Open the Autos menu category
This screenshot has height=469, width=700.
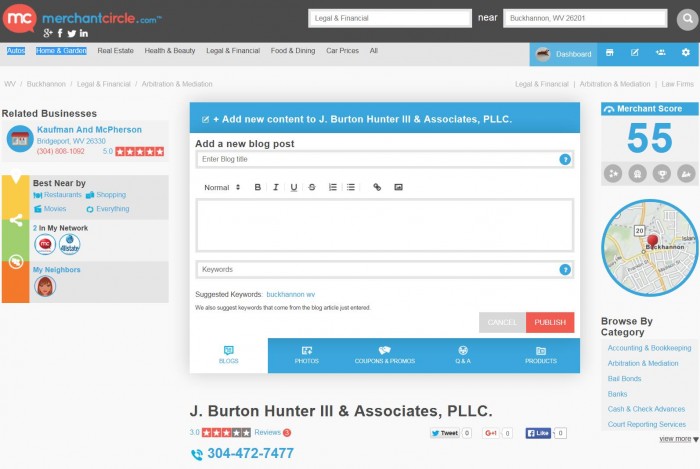point(16,51)
